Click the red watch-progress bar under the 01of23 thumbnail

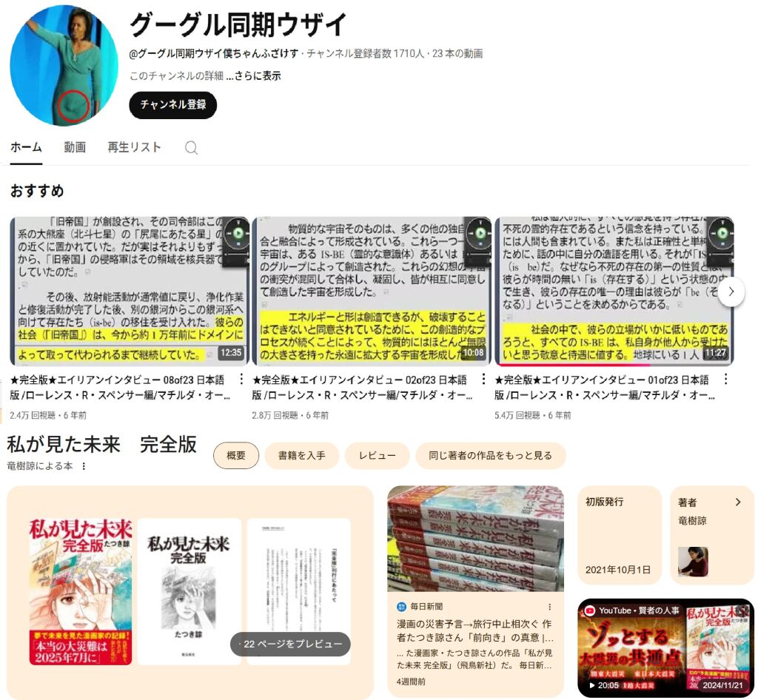pos(575,365)
